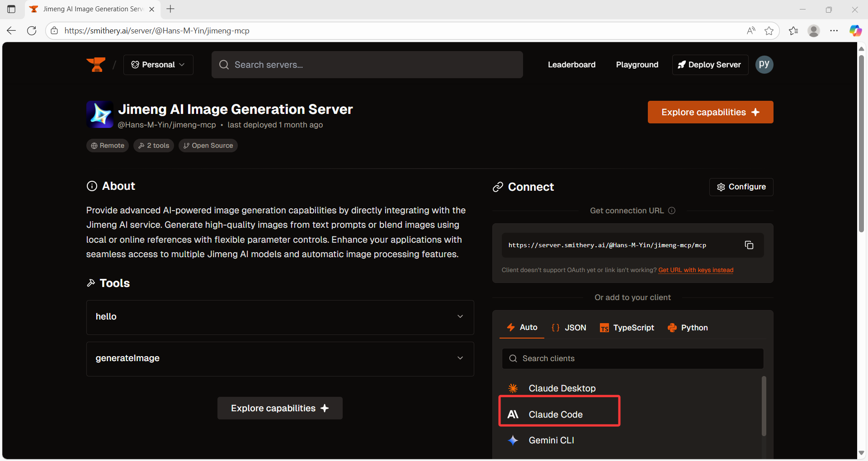The image size is (868, 461).
Task: Click Get URL with keys instead
Action: (696, 270)
